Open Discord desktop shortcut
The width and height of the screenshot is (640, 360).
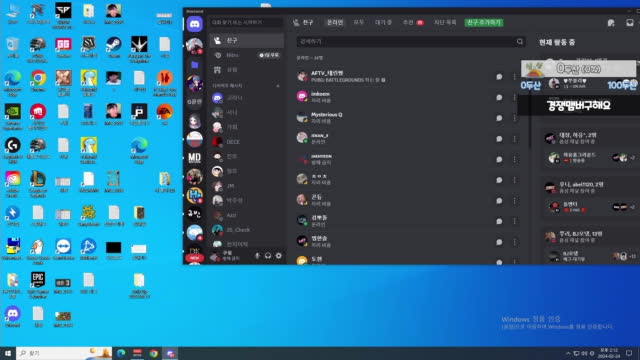pyautogui.click(x=13, y=317)
